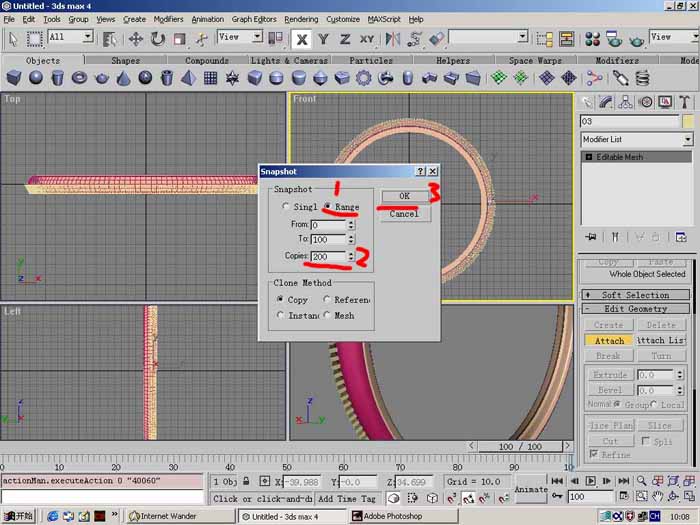Click the object name field 03
The height and width of the screenshot is (525, 700).
629,121
